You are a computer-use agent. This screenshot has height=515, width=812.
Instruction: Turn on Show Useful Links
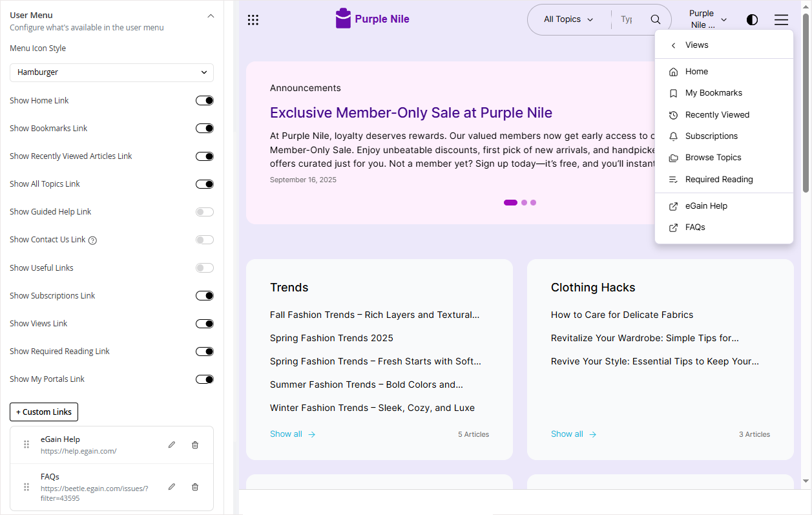click(x=204, y=268)
